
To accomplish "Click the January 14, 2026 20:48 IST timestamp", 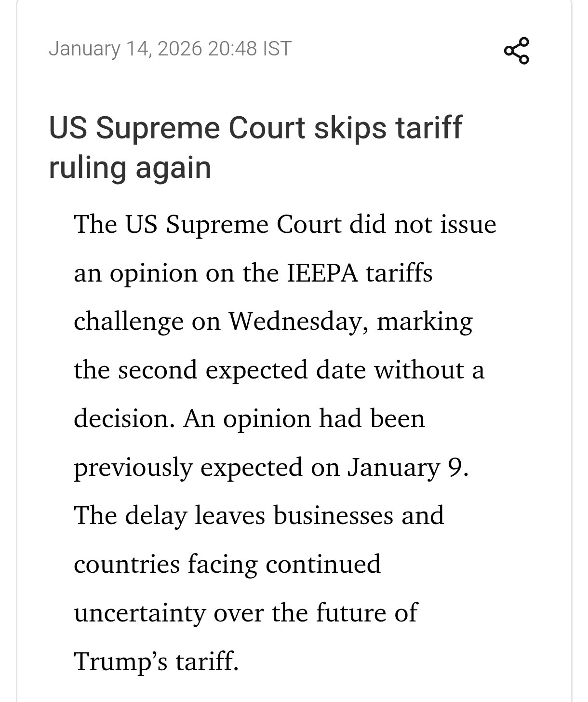I will (x=170, y=49).
